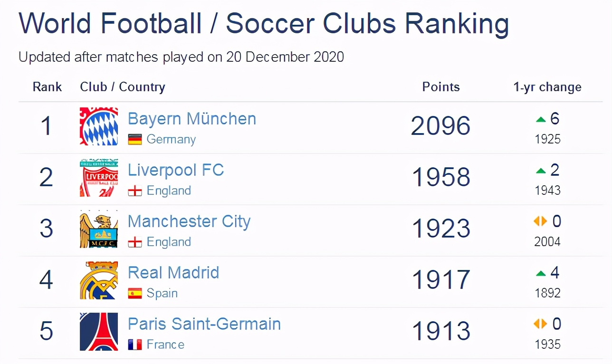
Task: Click the France country link
Action: 165,345
